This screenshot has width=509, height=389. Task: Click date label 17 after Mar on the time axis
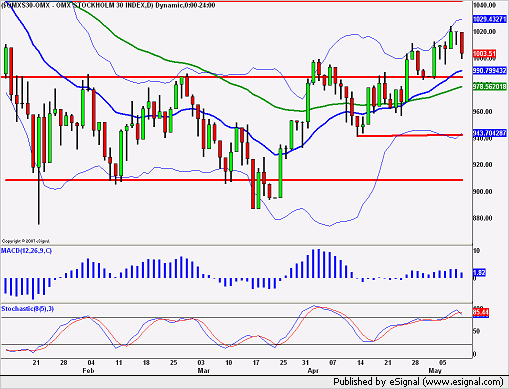point(256,363)
